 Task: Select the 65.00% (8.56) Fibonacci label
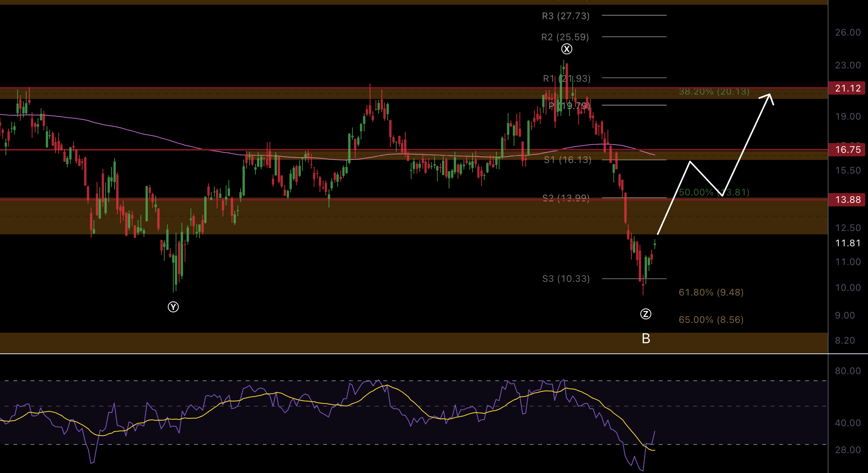pos(711,320)
